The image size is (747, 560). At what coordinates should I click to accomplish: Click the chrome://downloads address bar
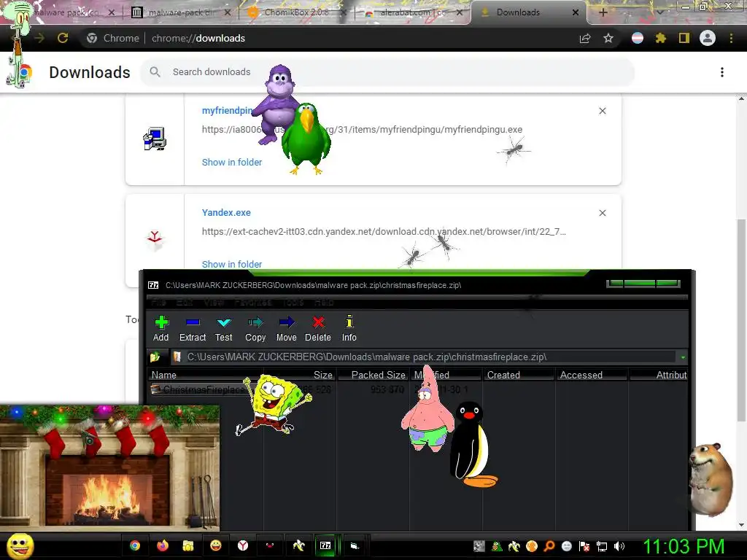click(x=329, y=38)
